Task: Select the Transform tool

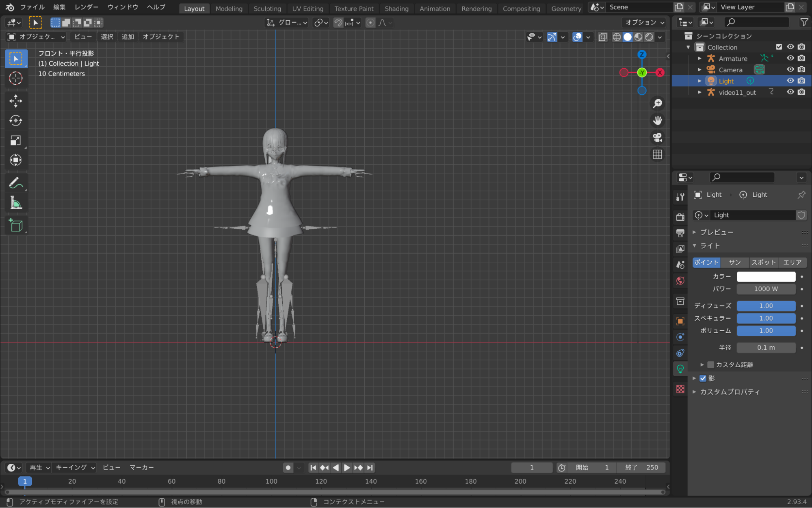Action: click(x=16, y=160)
